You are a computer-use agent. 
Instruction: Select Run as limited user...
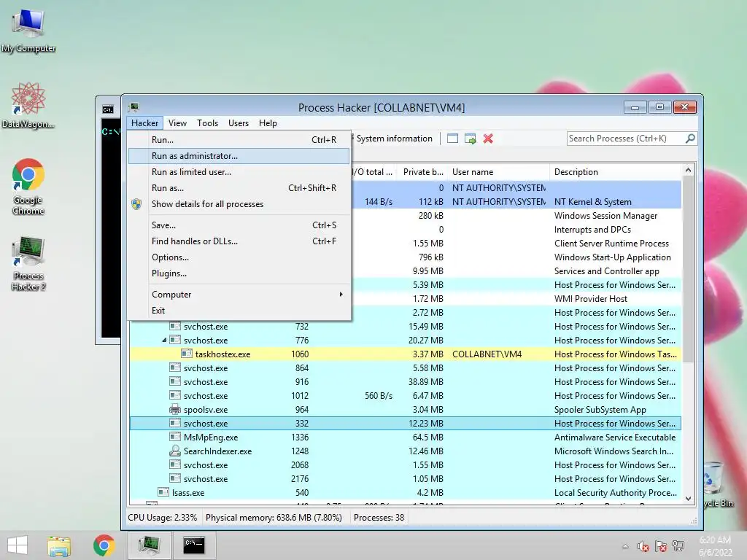[239, 172]
